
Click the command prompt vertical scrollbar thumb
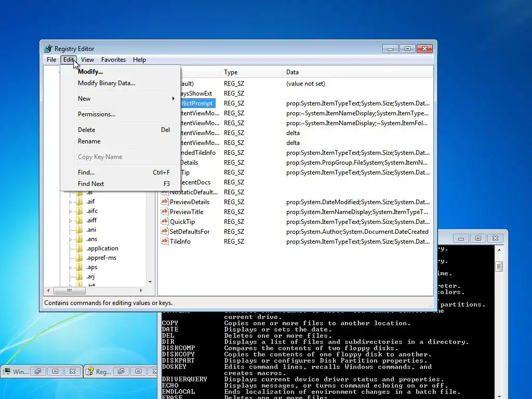499,267
